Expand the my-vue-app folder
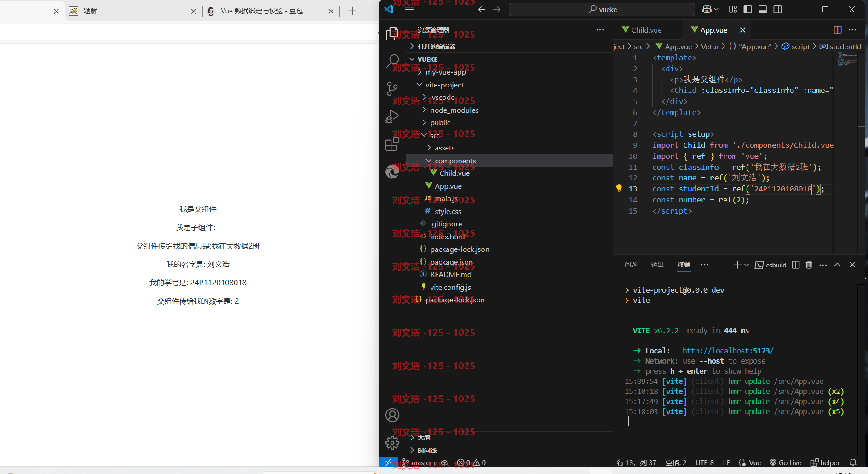This screenshot has height=474, width=868. click(x=509, y=72)
